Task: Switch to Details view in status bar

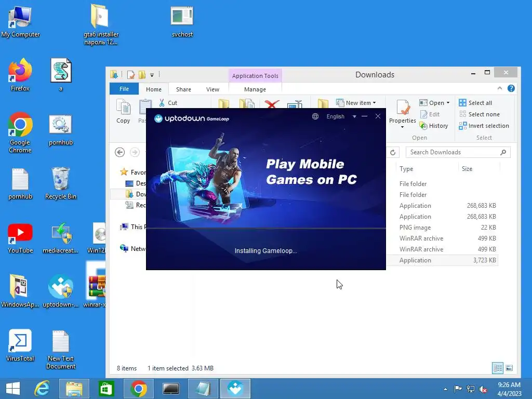Action: [498, 368]
